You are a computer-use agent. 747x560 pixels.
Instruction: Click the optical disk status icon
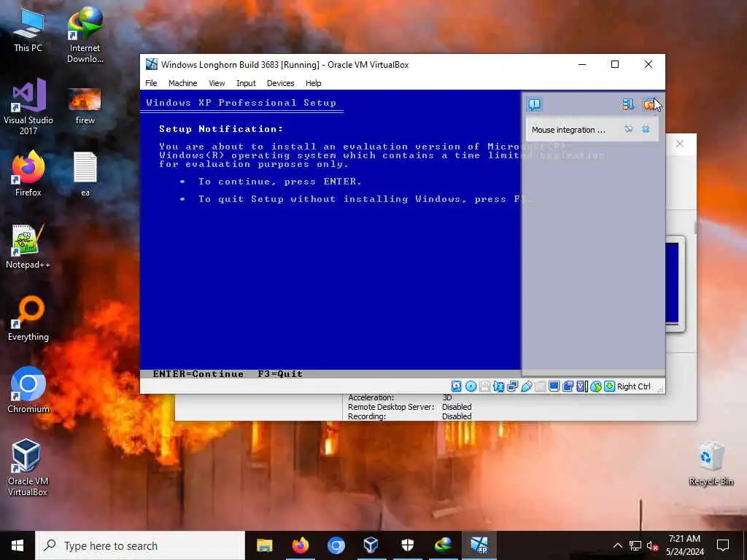(x=471, y=386)
